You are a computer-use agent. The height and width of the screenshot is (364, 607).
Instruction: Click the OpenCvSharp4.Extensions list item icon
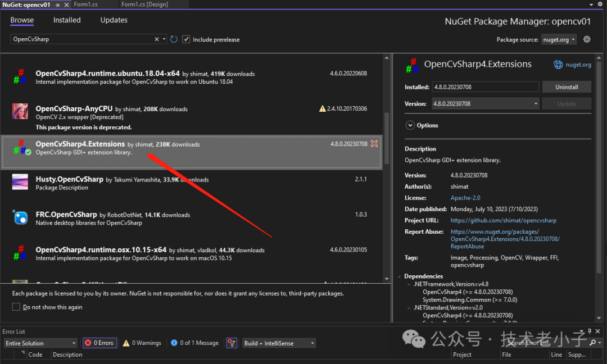pos(21,147)
